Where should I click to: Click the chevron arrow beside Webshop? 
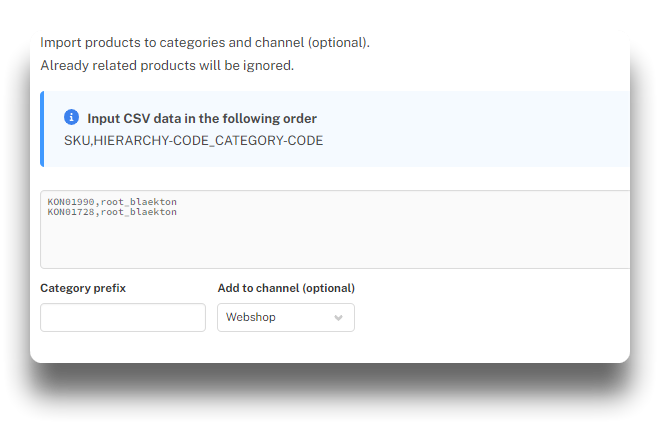pos(338,318)
